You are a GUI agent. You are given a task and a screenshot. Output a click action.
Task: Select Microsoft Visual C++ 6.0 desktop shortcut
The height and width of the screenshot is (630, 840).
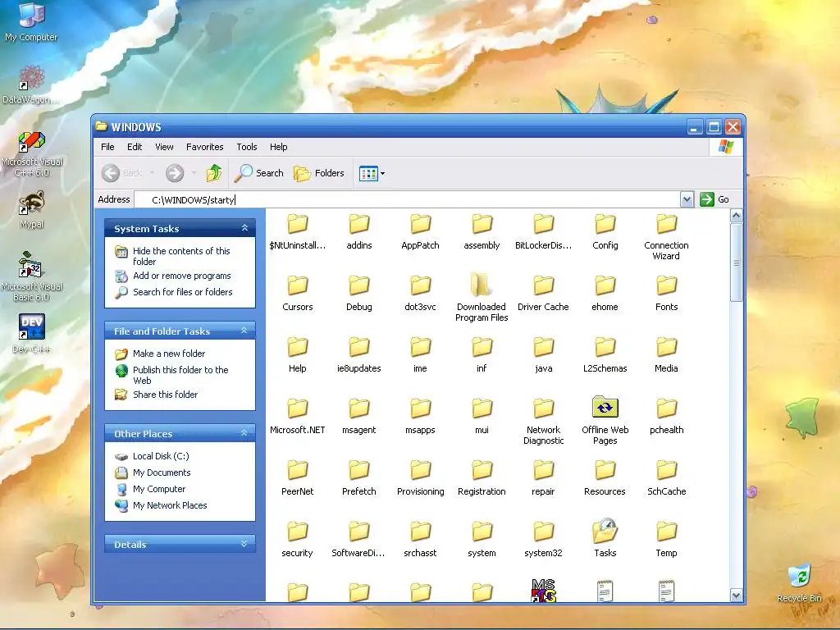coord(31,154)
